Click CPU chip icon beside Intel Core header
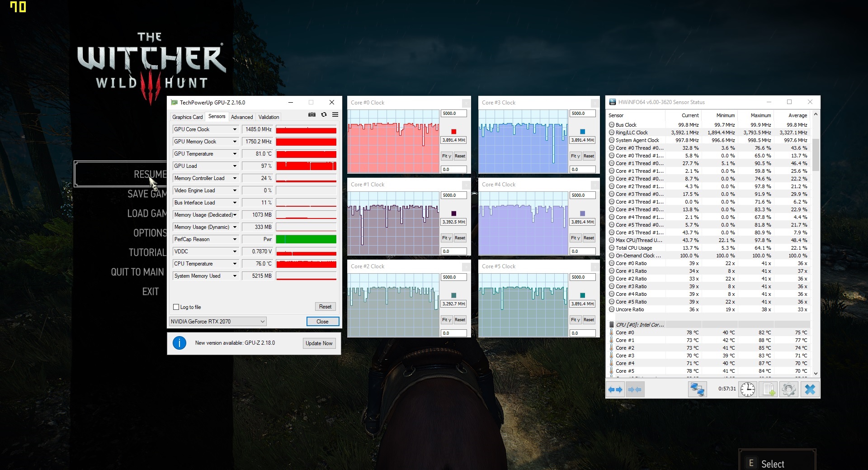Image resolution: width=868 pixels, height=470 pixels. pos(612,325)
